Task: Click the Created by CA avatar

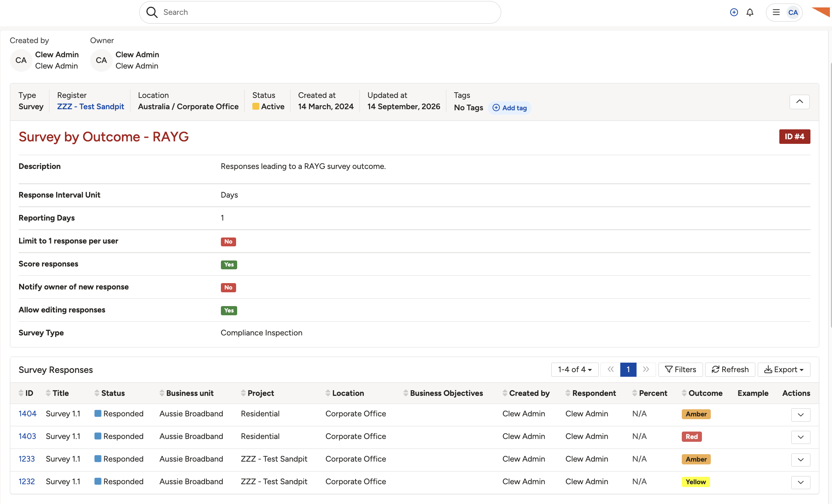Action: click(x=21, y=60)
